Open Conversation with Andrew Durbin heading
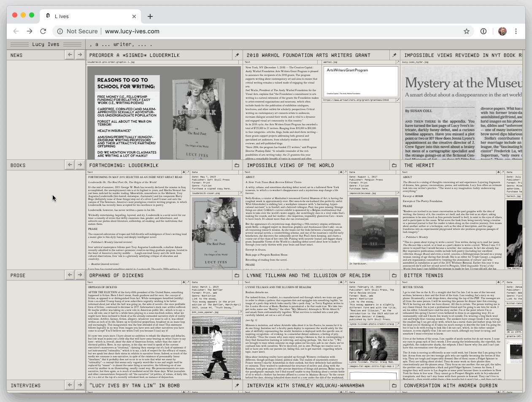532x402 pixels. coord(451,386)
